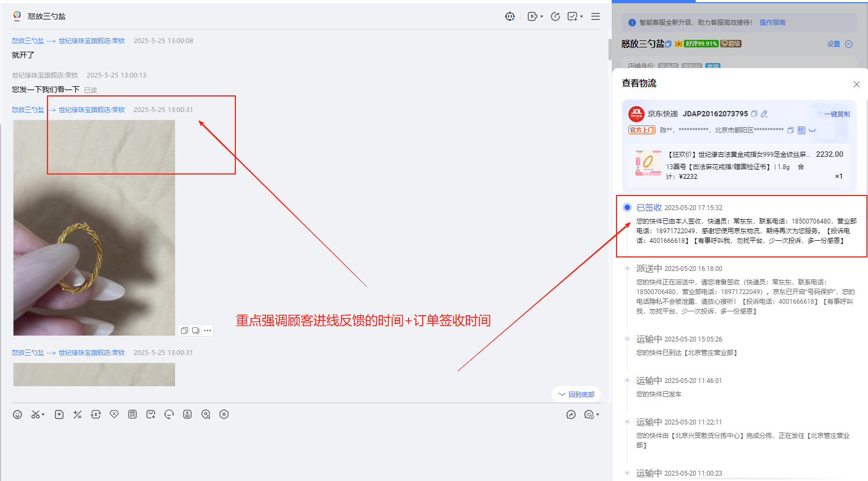Open the AI robot assistant icon
This screenshot has width=868, height=481.
[x=509, y=17]
